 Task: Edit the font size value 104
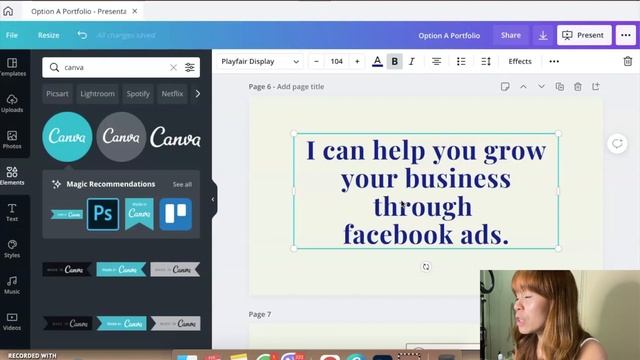point(337,62)
